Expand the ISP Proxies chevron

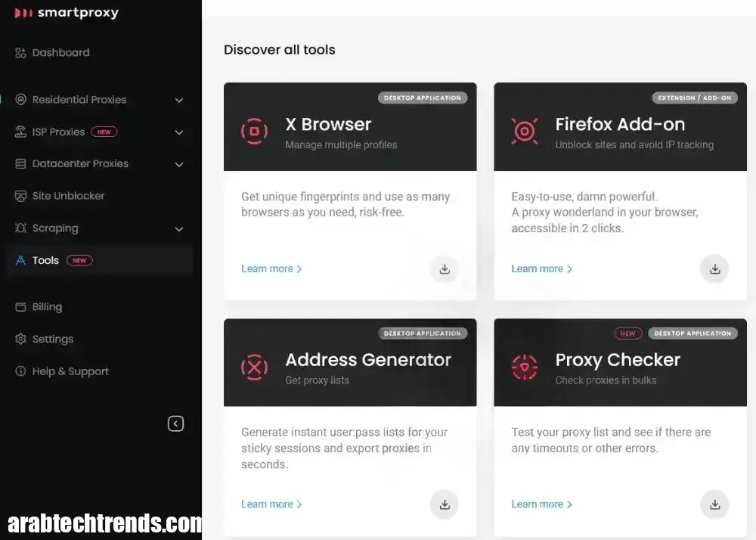179,132
